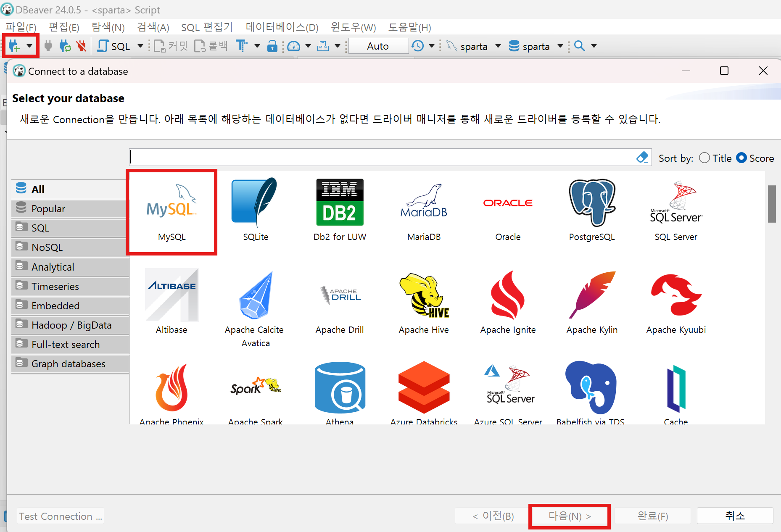This screenshot has width=781, height=532.
Task: Select the Embedded category
Action: click(70, 306)
